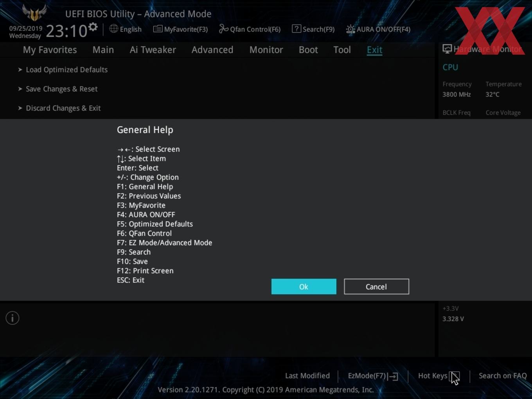Go to the Advanced tab

pos(212,50)
